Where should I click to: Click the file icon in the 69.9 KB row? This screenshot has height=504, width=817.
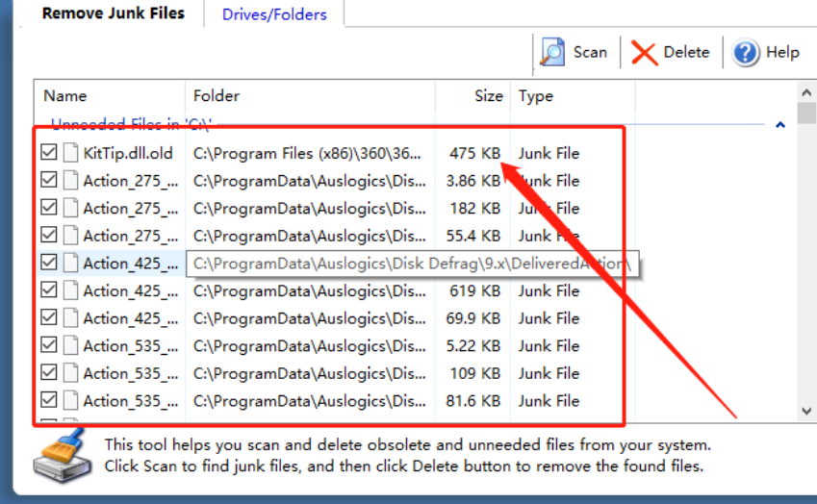click(x=71, y=318)
